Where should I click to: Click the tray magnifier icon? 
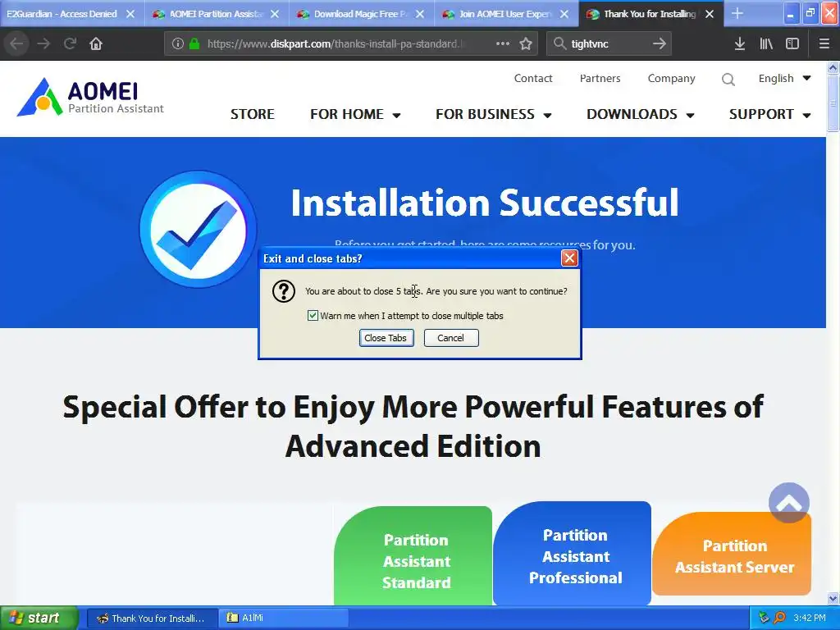coord(779,618)
